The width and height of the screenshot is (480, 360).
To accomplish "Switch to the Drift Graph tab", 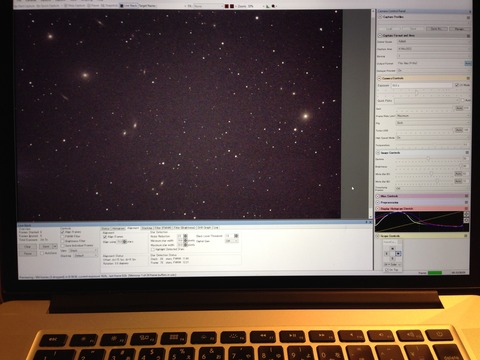I will point(204,228).
